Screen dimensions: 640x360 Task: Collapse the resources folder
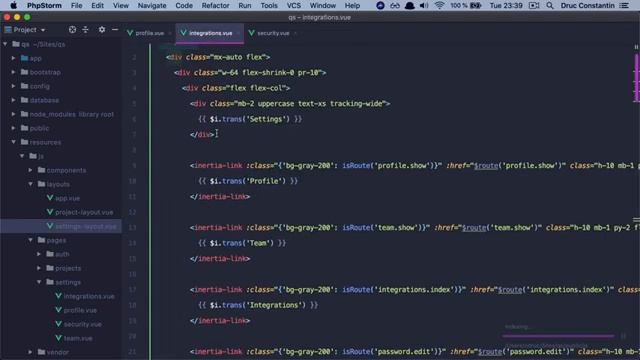(x=13, y=142)
